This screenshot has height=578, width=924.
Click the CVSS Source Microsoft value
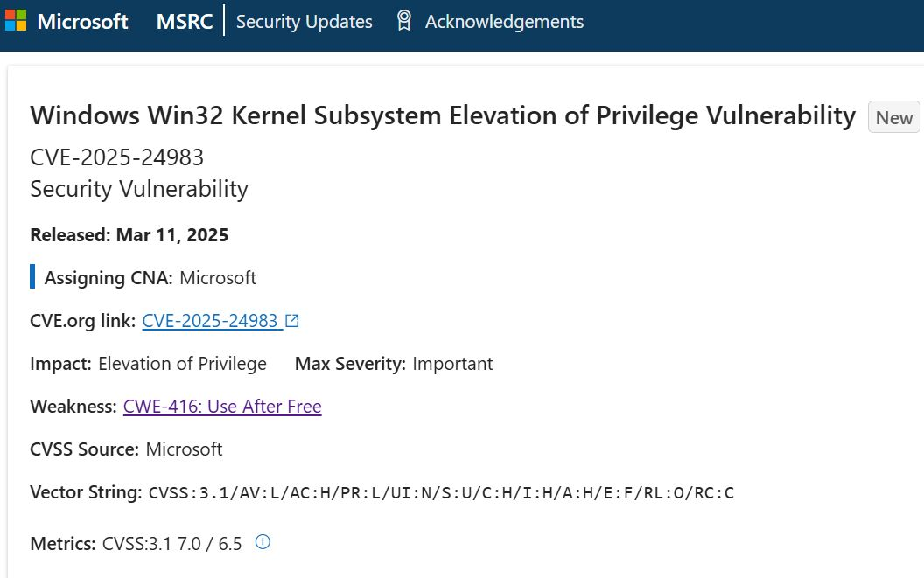click(184, 449)
